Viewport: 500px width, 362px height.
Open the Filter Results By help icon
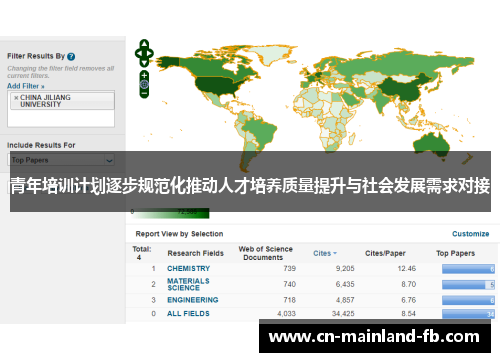(x=71, y=57)
